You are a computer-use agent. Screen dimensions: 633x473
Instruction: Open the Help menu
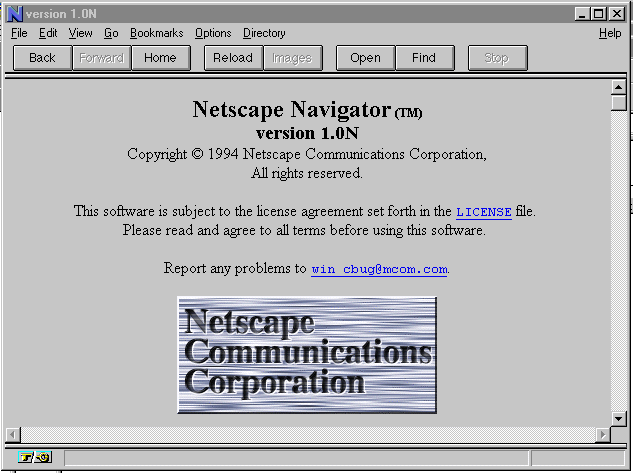point(610,33)
